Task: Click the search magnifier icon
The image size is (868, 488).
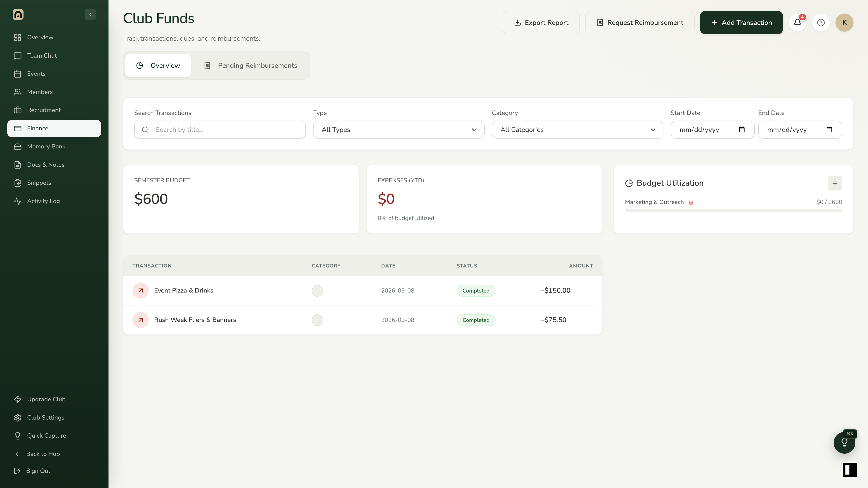Action: pos(145,130)
